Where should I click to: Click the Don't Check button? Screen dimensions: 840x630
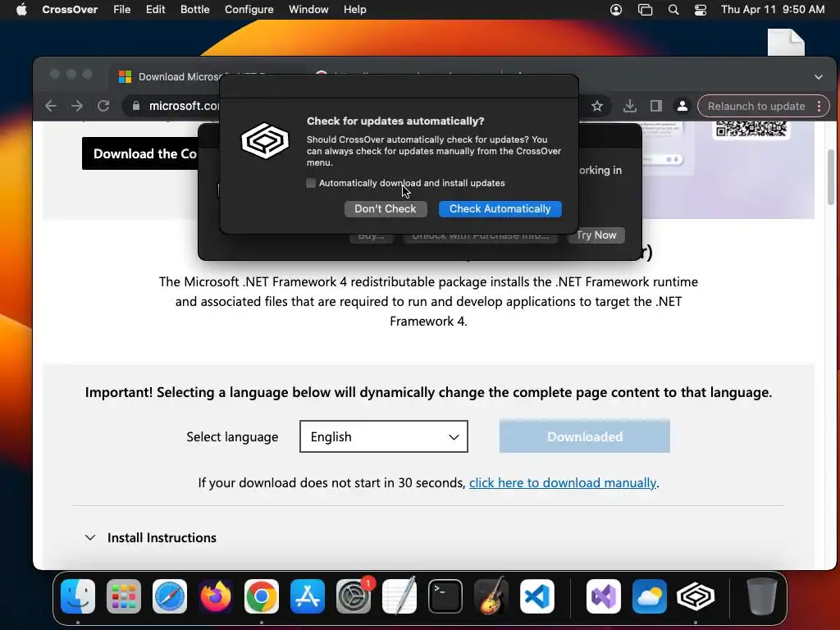(x=386, y=209)
